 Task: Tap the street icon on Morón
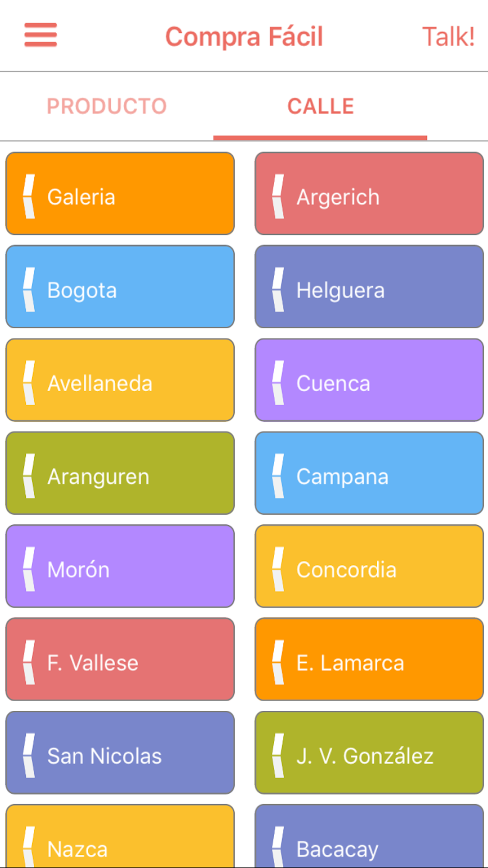29,569
